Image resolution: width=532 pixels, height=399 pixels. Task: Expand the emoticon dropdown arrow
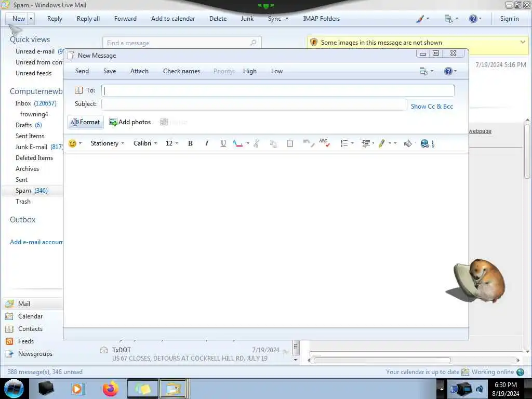81,143
